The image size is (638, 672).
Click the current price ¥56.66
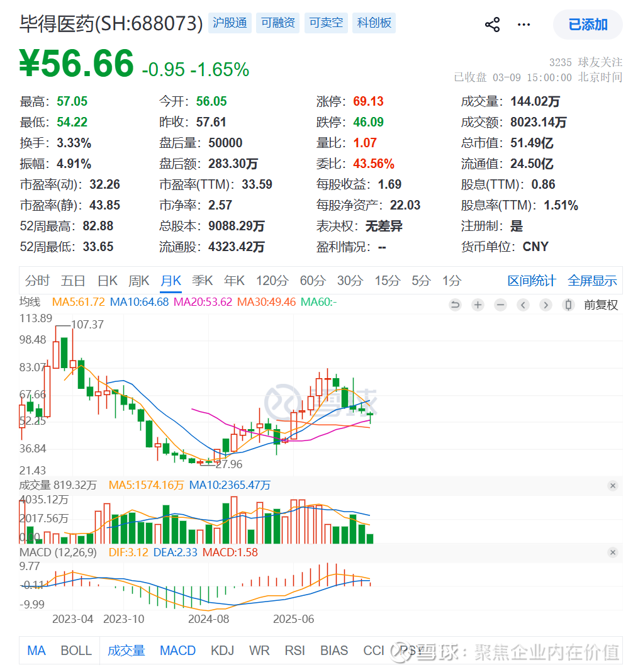[77, 64]
